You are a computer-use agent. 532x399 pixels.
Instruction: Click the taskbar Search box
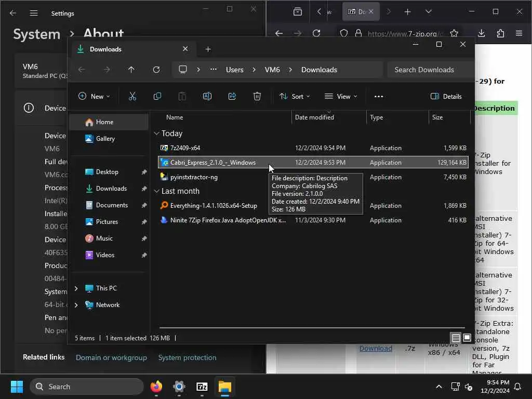[x=87, y=387]
